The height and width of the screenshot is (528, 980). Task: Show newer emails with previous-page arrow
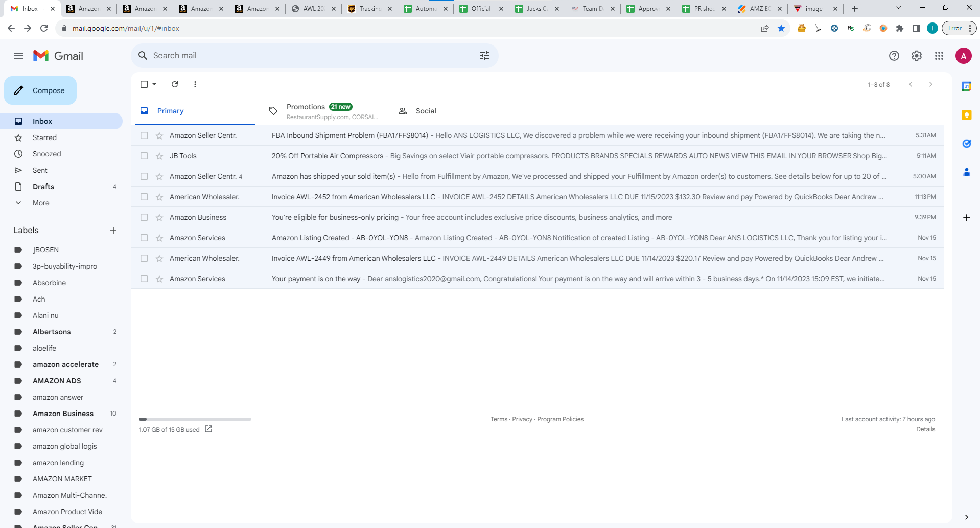911,84
